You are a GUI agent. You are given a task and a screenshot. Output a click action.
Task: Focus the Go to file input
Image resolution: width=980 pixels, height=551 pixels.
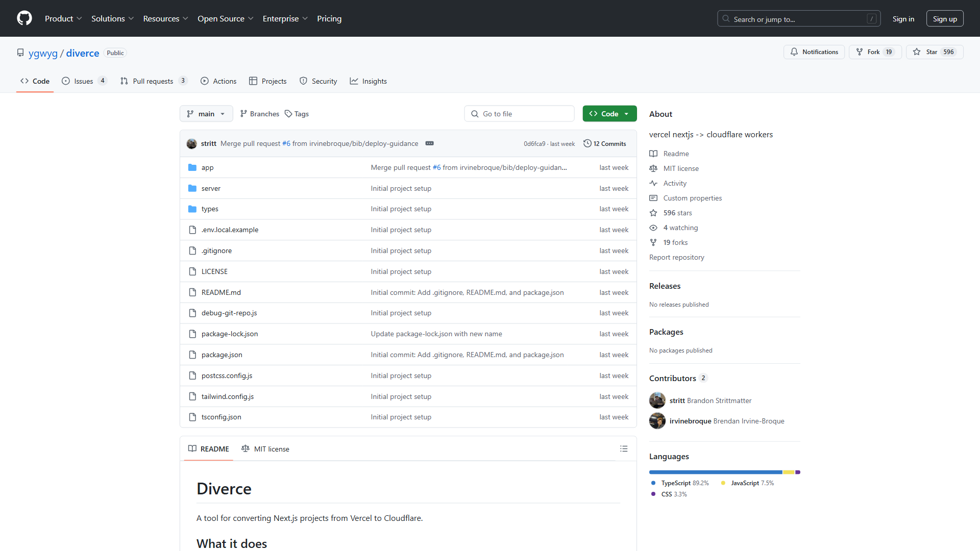point(519,114)
